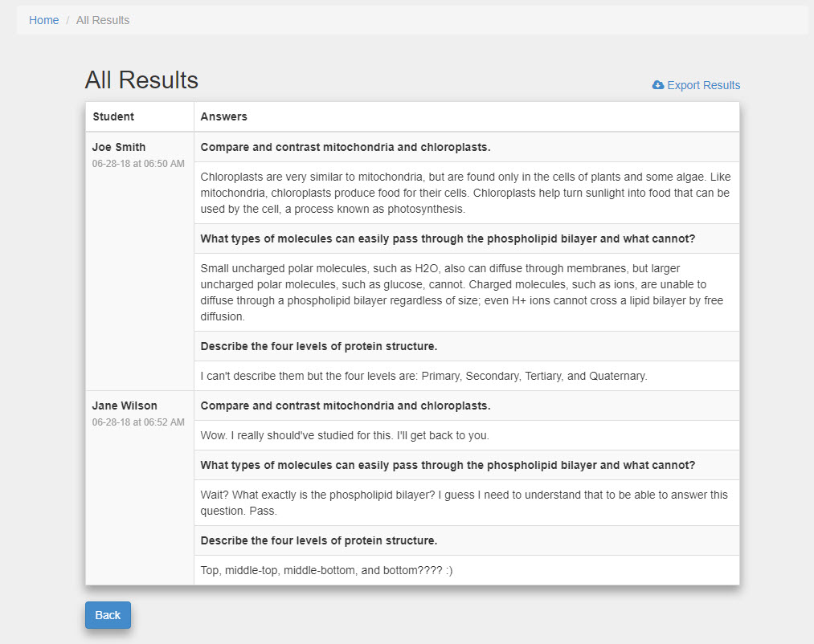Click the answer listing Primary, Secondary, Tertiary, Quaternary
Viewport: 814px width, 644px height.
423,376
